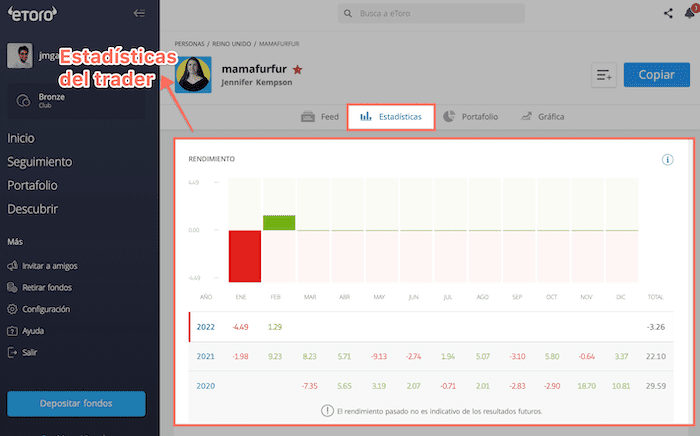Select the Estadísticas tab
The width and height of the screenshot is (700, 436).
[391, 117]
